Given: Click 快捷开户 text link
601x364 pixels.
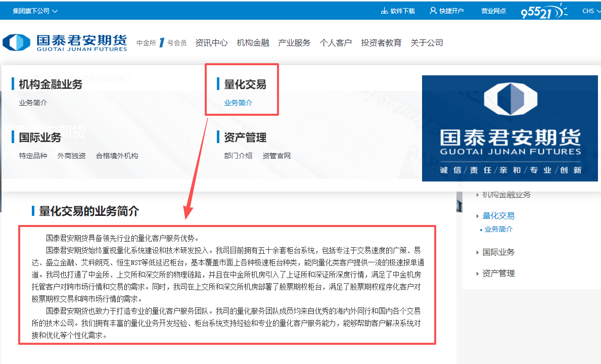Looking at the screenshot, I should tap(451, 11).
